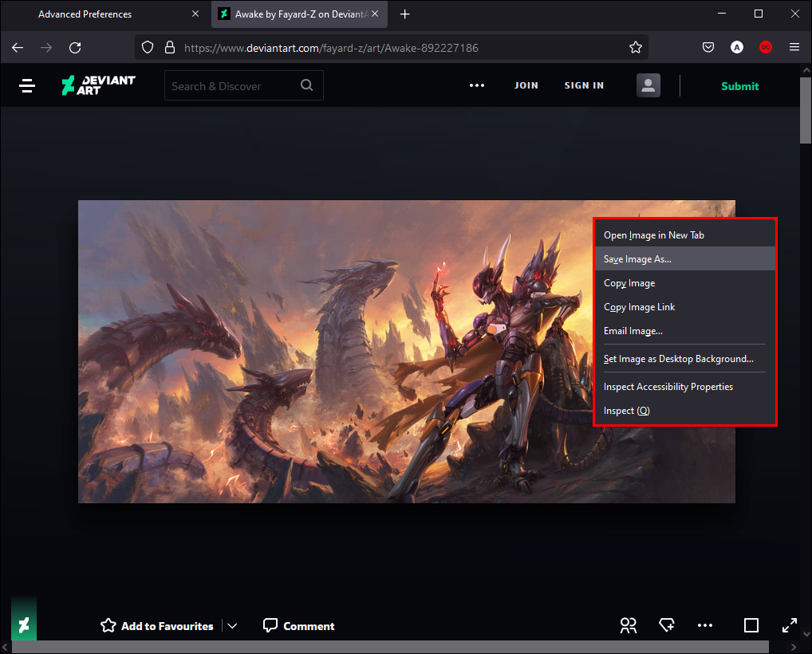Select Save Image As...

(684, 259)
